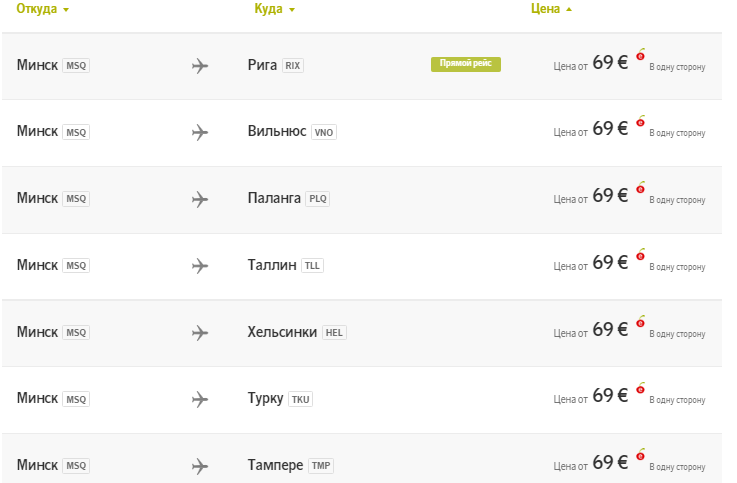This screenshot has height=483, width=737.
Task: Sort flights by Куда column
Action: [274, 9]
